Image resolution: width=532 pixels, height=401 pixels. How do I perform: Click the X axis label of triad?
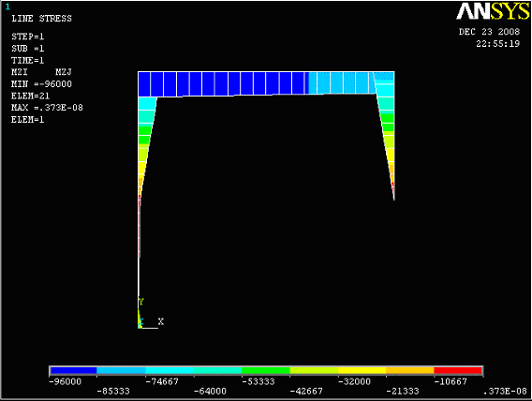[161, 321]
